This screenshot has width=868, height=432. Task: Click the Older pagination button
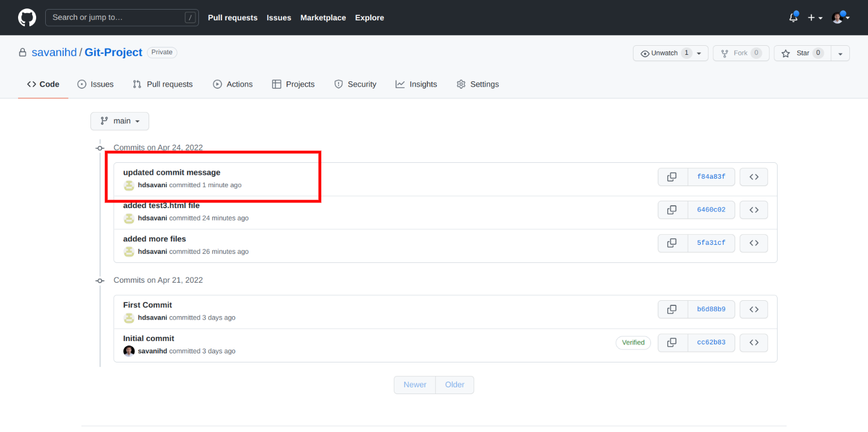click(x=454, y=385)
